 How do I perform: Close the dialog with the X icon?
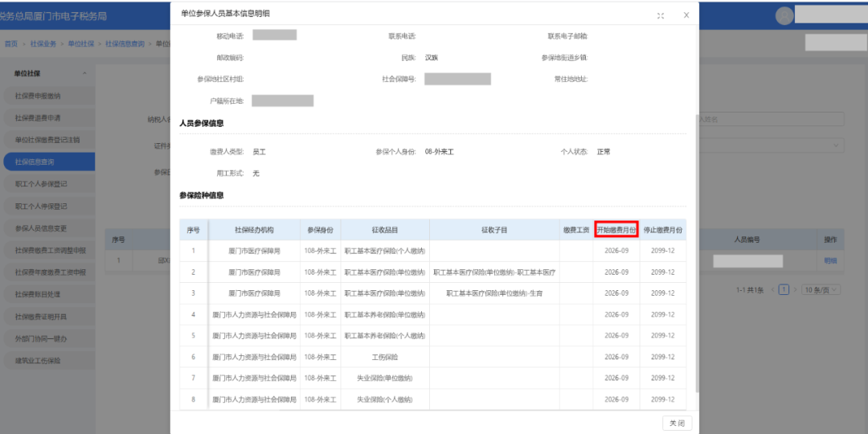point(686,15)
